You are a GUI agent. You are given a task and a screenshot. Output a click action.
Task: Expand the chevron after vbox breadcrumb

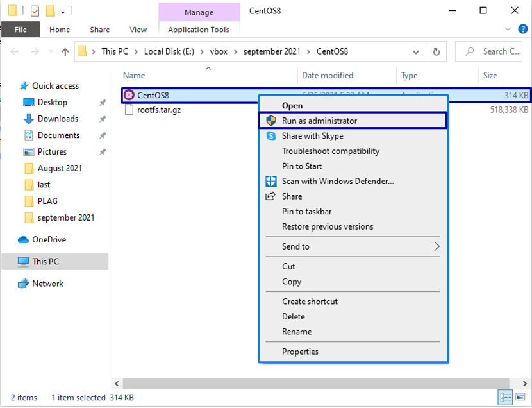click(x=235, y=52)
